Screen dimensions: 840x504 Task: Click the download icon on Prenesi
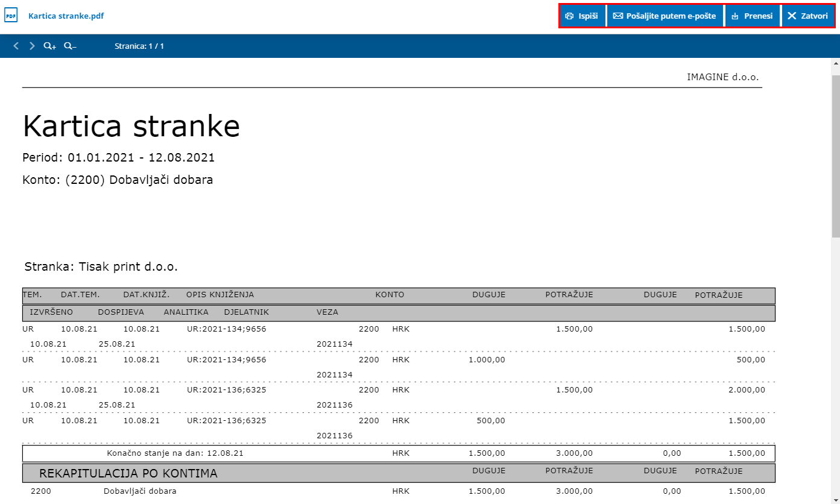(x=734, y=16)
